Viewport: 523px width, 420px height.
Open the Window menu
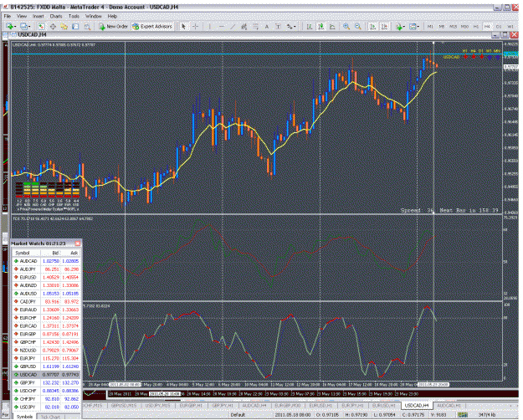tap(94, 16)
